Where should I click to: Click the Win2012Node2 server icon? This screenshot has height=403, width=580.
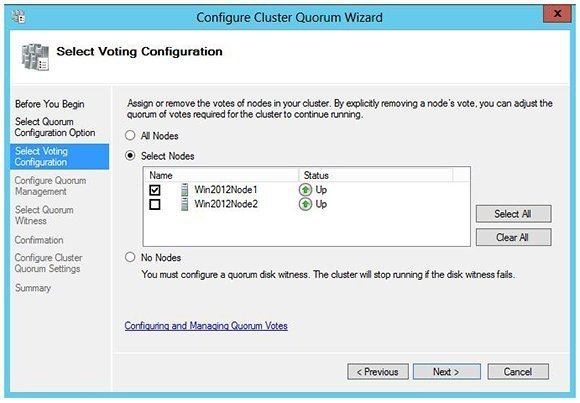[x=184, y=204]
